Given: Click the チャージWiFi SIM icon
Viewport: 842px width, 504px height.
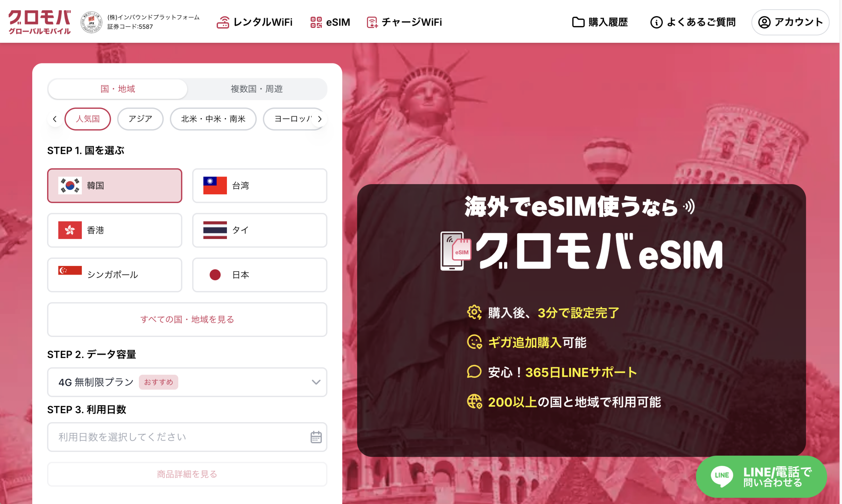Looking at the screenshot, I should pyautogui.click(x=372, y=22).
